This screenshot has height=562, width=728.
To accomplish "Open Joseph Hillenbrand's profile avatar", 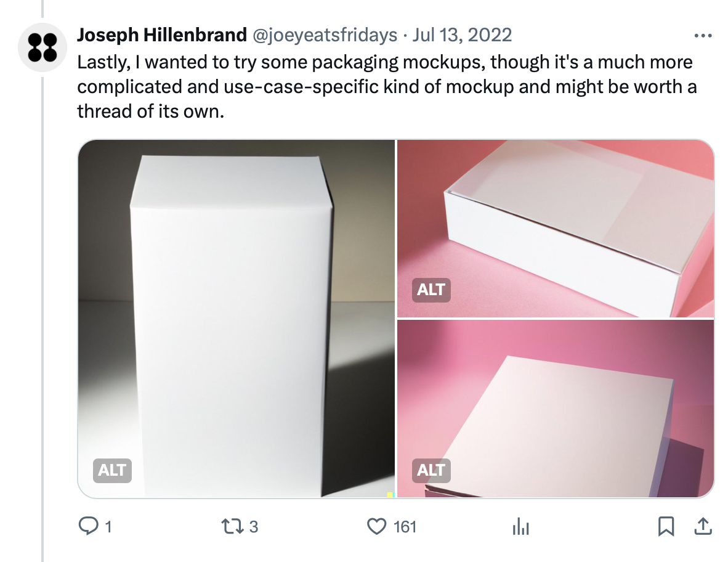I will click(42, 47).
